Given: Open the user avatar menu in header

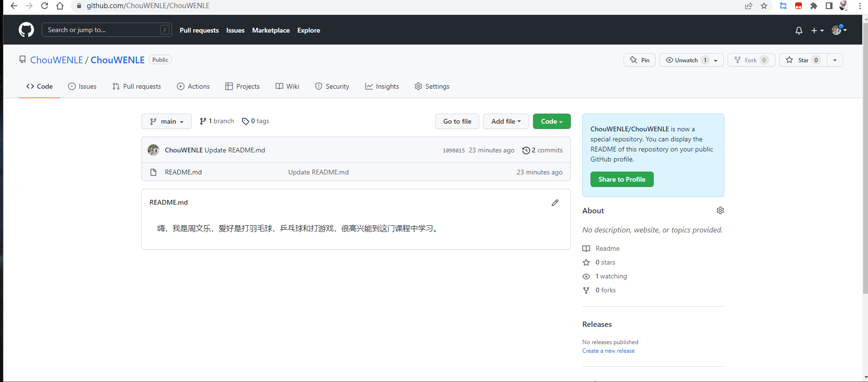Looking at the screenshot, I should [839, 30].
